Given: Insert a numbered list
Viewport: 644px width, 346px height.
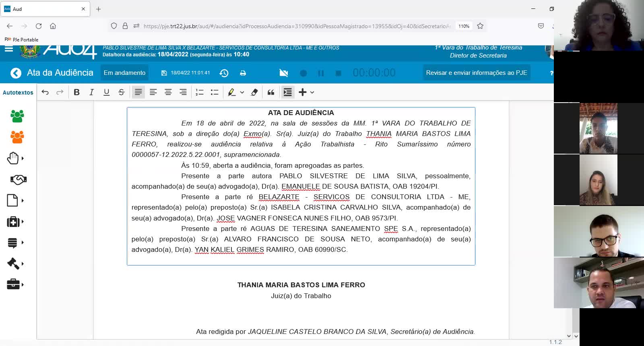Looking at the screenshot, I should (200, 92).
